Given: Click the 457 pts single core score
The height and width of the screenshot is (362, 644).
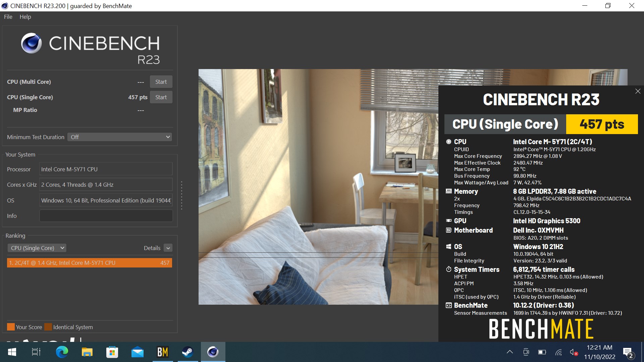Looking at the screenshot, I should pos(138,97).
